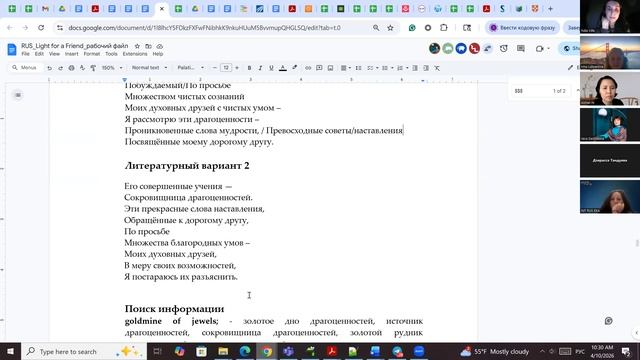The width and height of the screenshot is (640, 360).
Task: Open line and paragraph spacing options
Action: [358, 68]
